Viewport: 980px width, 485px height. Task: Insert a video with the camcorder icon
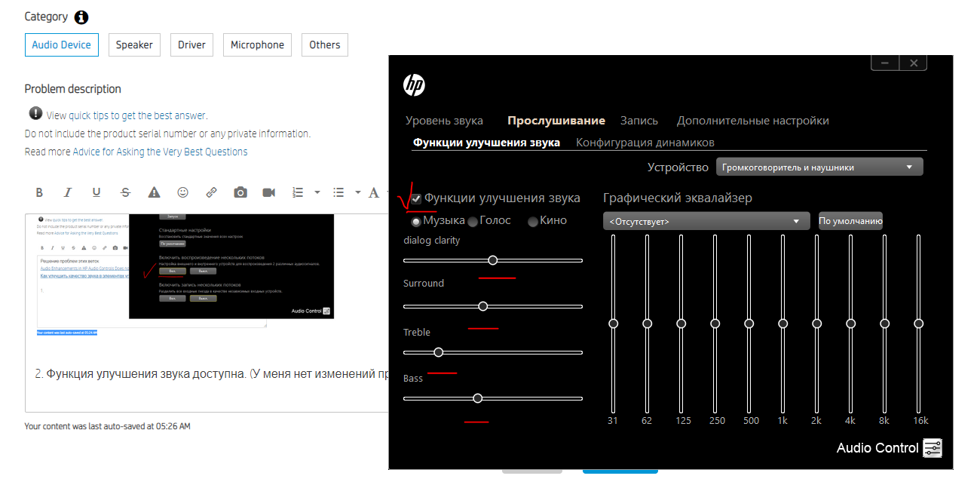click(269, 192)
